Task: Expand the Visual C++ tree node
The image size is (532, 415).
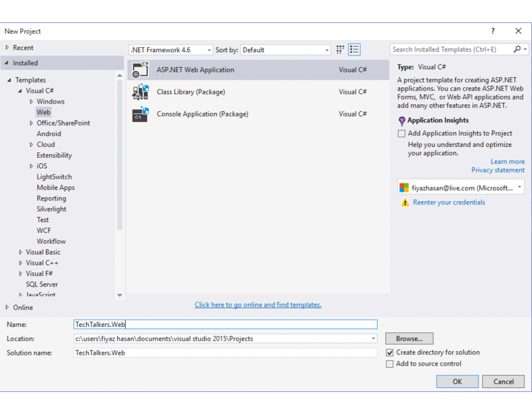Action: [20, 263]
